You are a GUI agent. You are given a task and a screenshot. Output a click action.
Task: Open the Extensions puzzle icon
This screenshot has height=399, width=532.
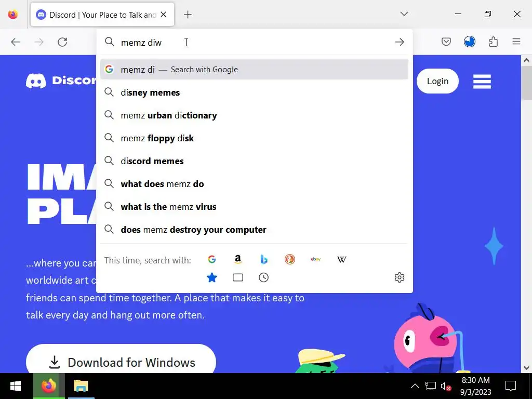[494, 42]
